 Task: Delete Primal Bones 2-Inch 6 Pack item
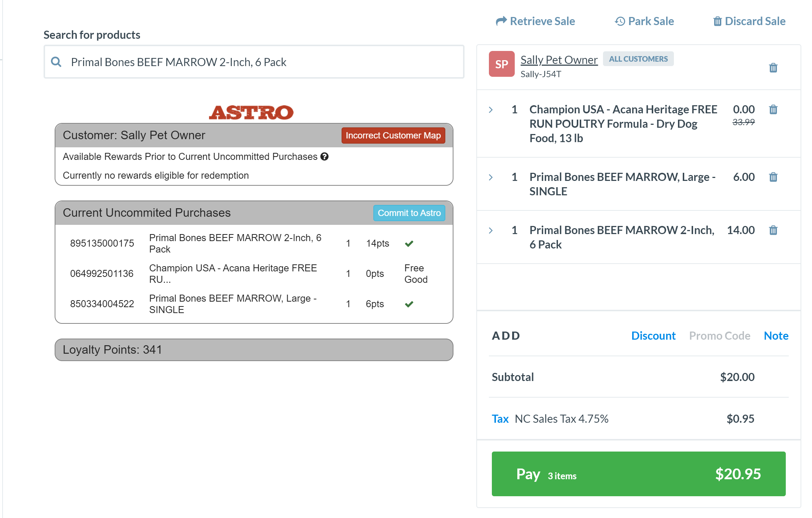coord(773,230)
